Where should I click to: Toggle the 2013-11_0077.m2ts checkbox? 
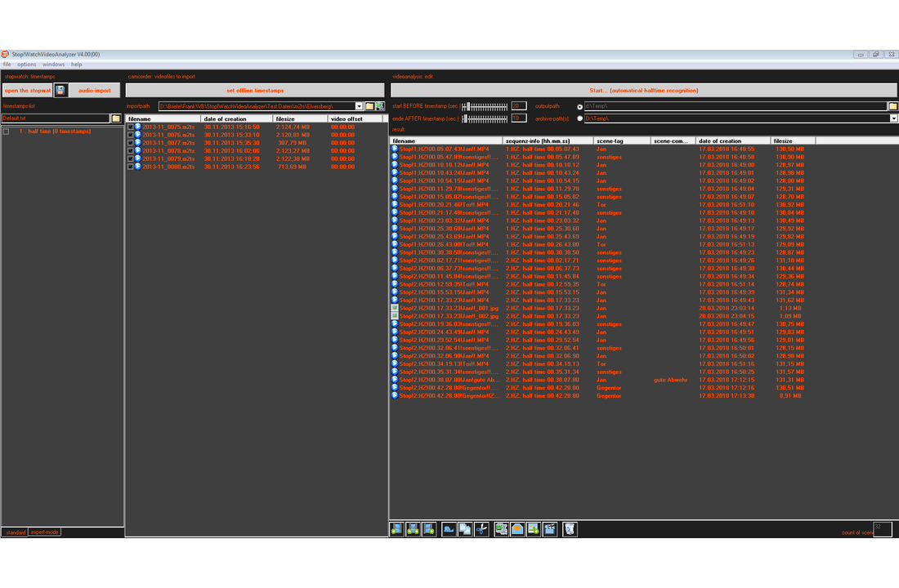point(130,143)
